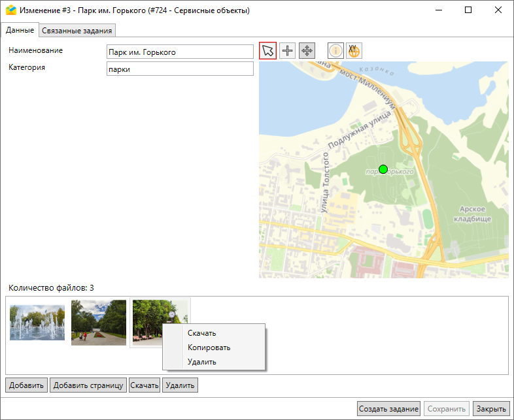Select the park alley photo thumbnail

[98, 322]
